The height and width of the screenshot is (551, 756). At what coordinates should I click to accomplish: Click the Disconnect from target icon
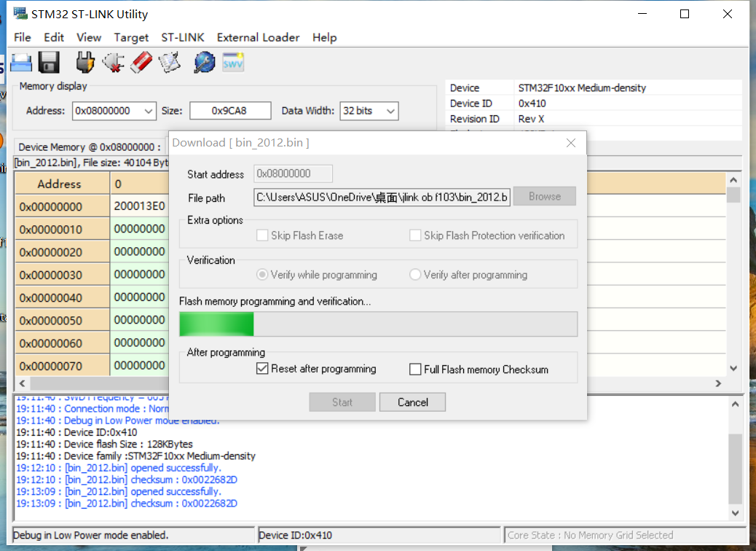[x=114, y=62]
